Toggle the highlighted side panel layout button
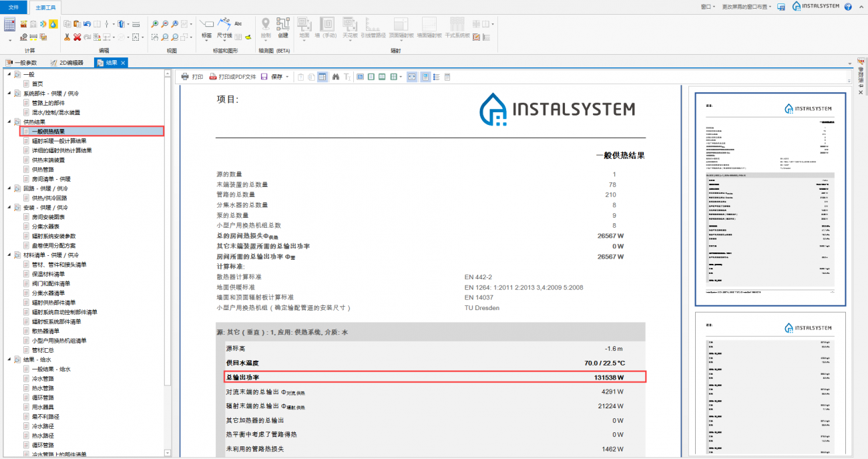 tap(322, 77)
